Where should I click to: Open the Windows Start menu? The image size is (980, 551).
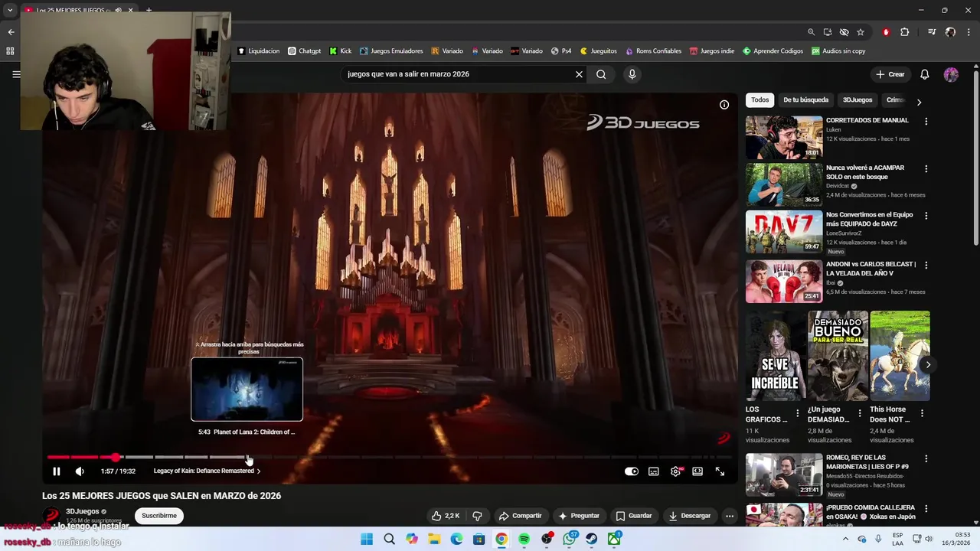(x=367, y=540)
